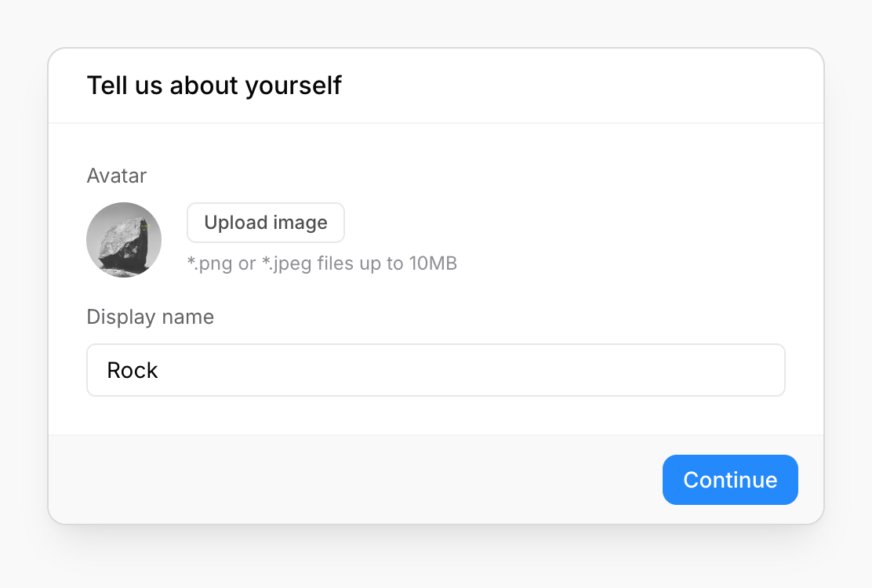Click empty footer area left of Continue

coord(353,480)
